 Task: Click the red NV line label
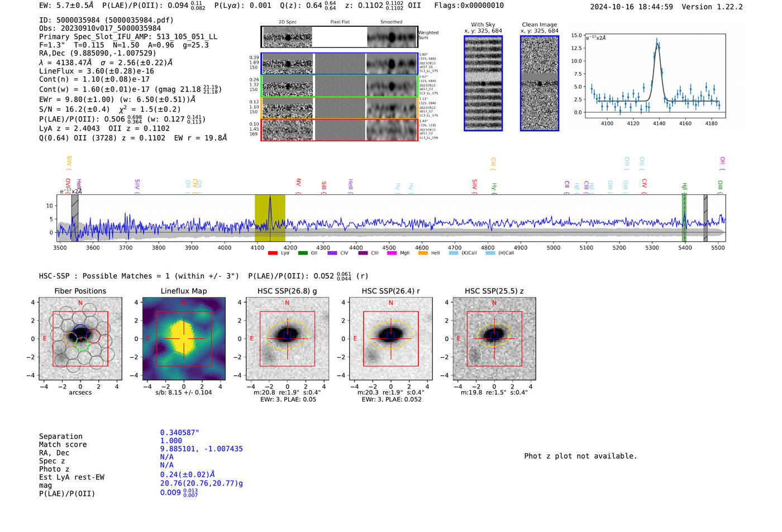(x=298, y=186)
